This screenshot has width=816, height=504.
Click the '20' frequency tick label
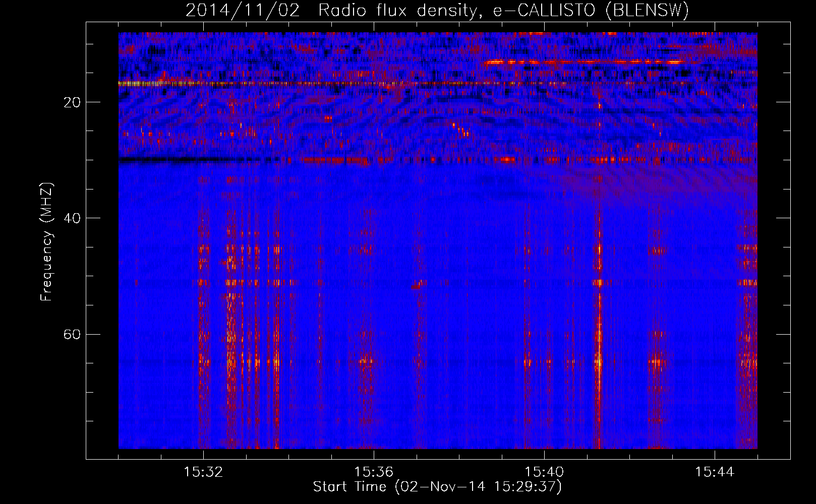pos(72,102)
